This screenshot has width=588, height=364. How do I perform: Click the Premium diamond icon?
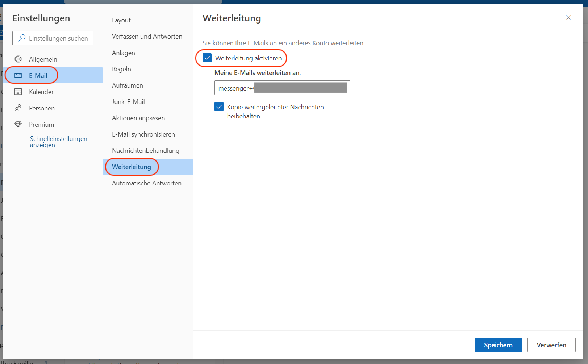(18, 124)
